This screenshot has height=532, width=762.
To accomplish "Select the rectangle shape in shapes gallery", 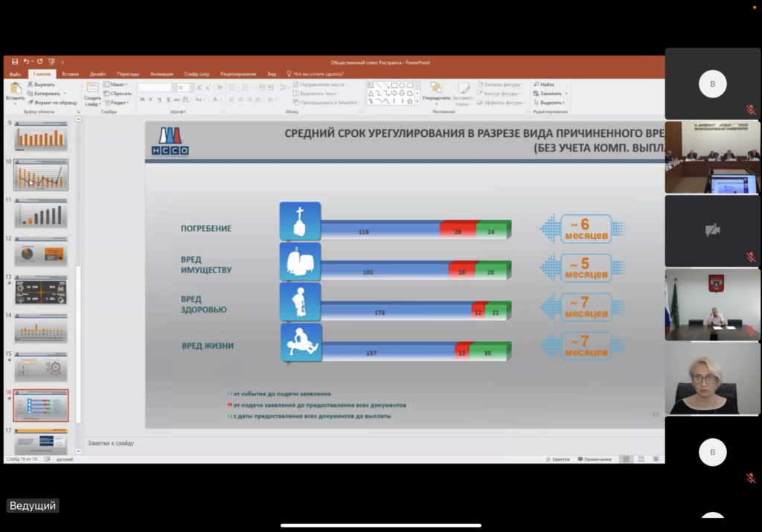I will pos(394,86).
